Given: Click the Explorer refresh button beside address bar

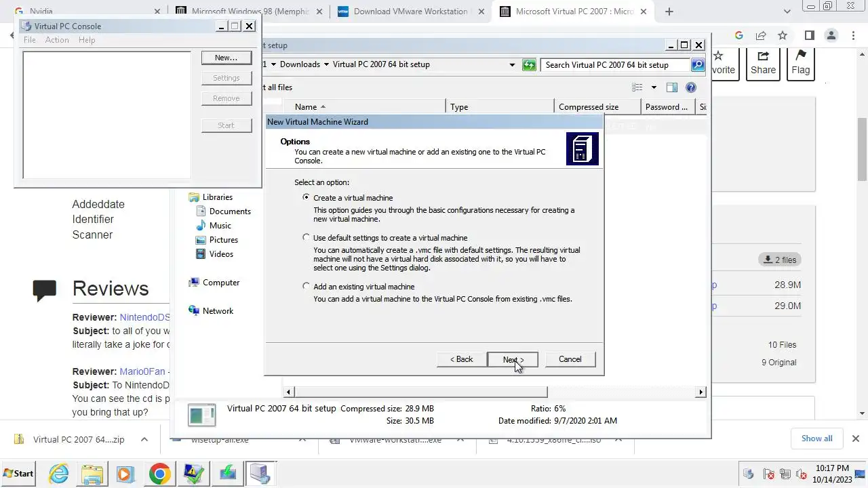Looking at the screenshot, I should [x=529, y=65].
